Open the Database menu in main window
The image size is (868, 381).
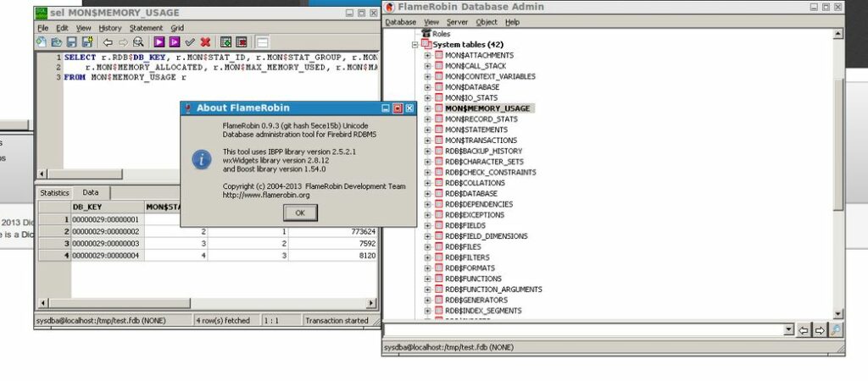click(400, 22)
